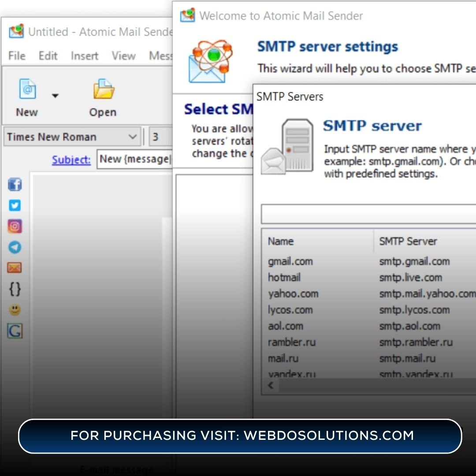Open the smiley emoji picker

(x=15, y=310)
